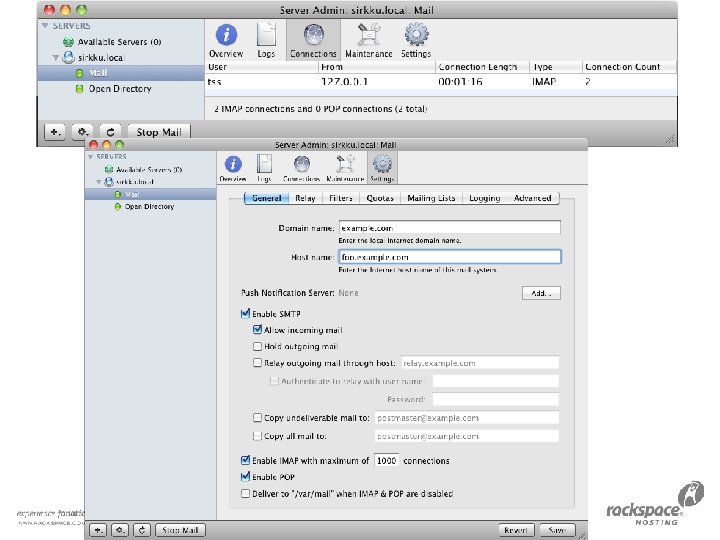Click the Copy all mail to address field
This screenshot has height=540, width=720.
[x=467, y=436]
